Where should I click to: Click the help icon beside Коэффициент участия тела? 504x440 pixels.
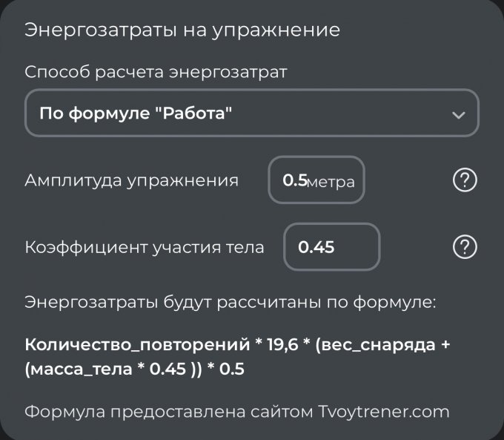[x=464, y=247]
